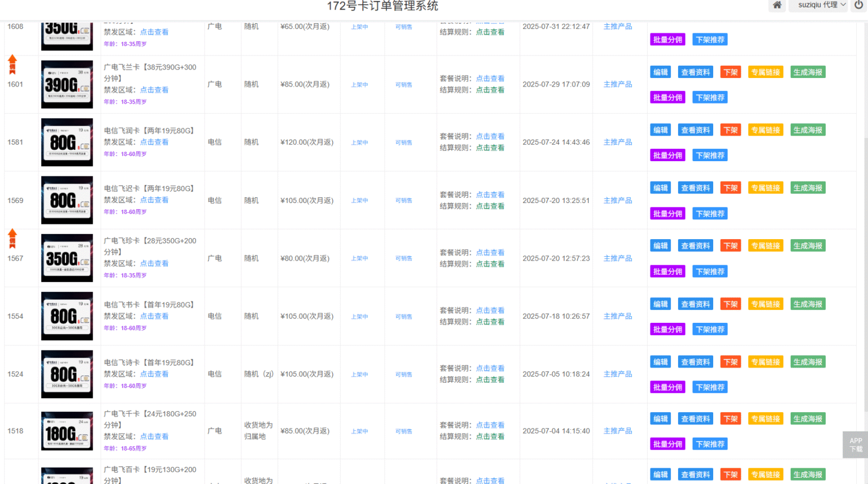The image size is (868, 484).
Task: Open 禁发区域 点击查看 for 广电飞兰卡
Action: pyautogui.click(x=154, y=89)
